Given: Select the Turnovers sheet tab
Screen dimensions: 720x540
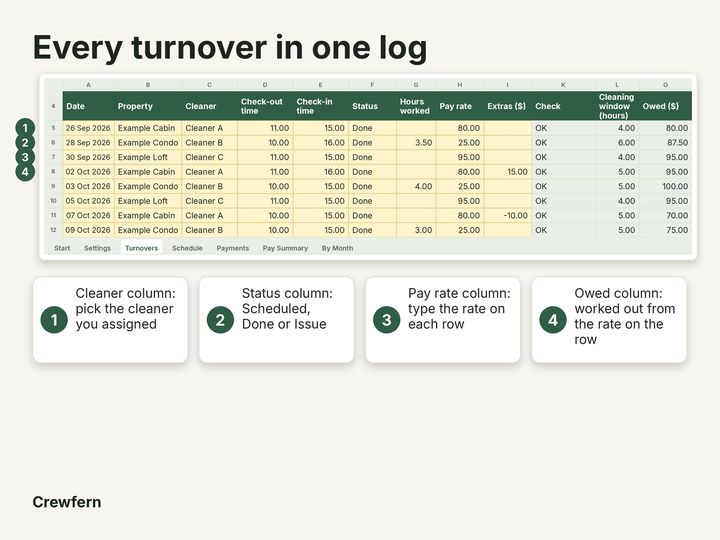Looking at the screenshot, I should [x=141, y=248].
